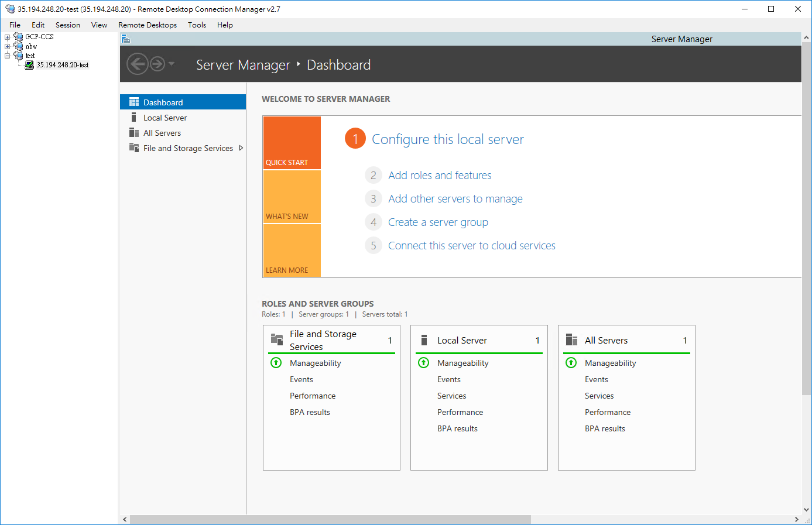
Task: Click the Local Server icon in the sidebar
Action: (134, 117)
